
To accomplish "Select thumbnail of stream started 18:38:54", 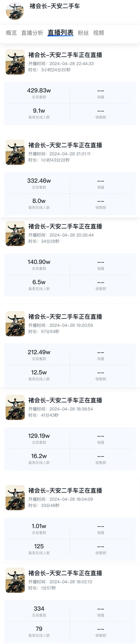I will [x=15, y=407].
